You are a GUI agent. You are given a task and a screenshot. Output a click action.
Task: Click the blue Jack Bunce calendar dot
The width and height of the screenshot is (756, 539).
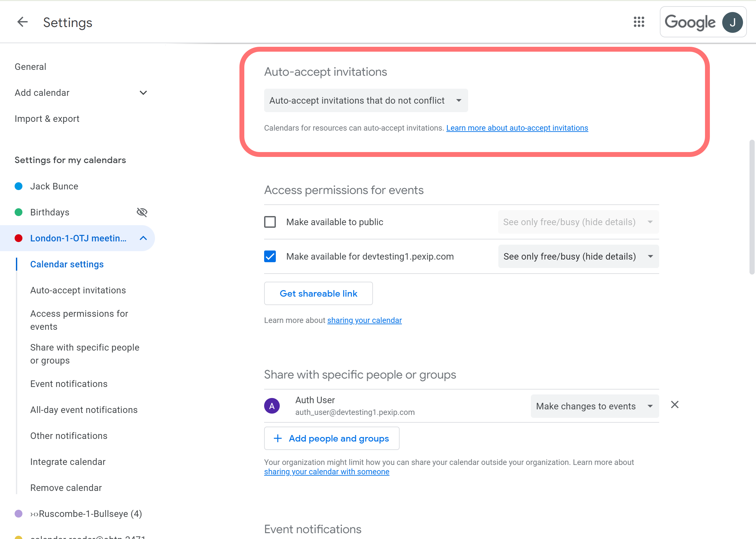(19, 186)
